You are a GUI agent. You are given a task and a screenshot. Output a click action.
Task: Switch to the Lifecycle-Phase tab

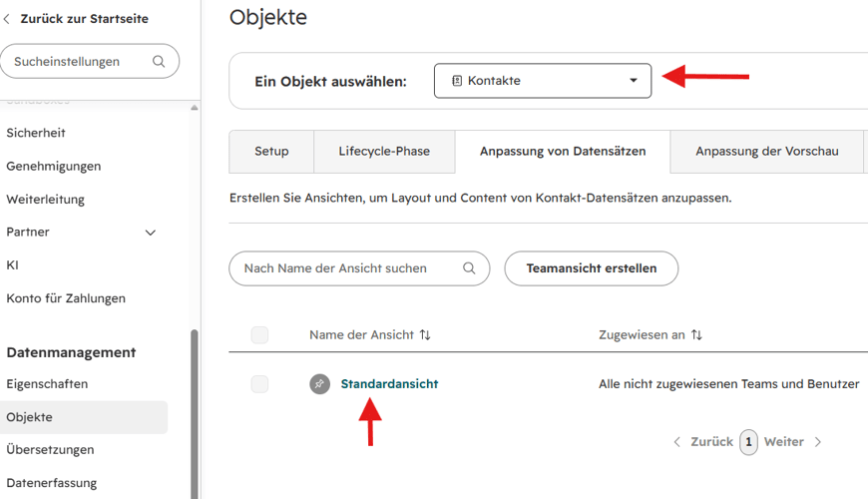384,151
